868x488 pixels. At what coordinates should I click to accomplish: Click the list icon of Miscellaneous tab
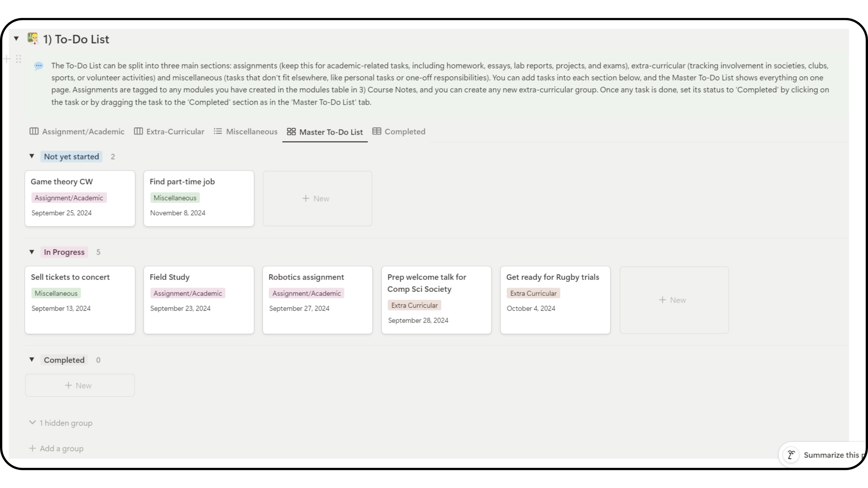218,131
